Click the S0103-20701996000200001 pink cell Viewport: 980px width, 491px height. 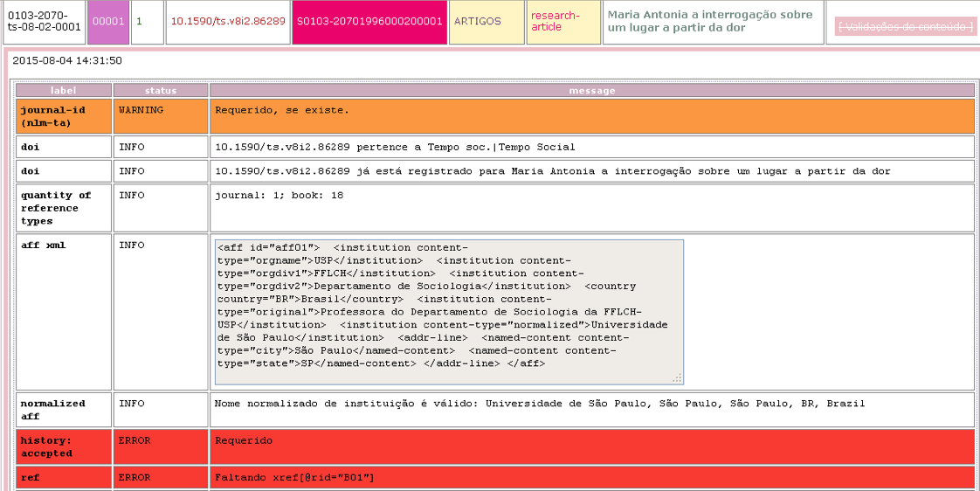coord(369,23)
